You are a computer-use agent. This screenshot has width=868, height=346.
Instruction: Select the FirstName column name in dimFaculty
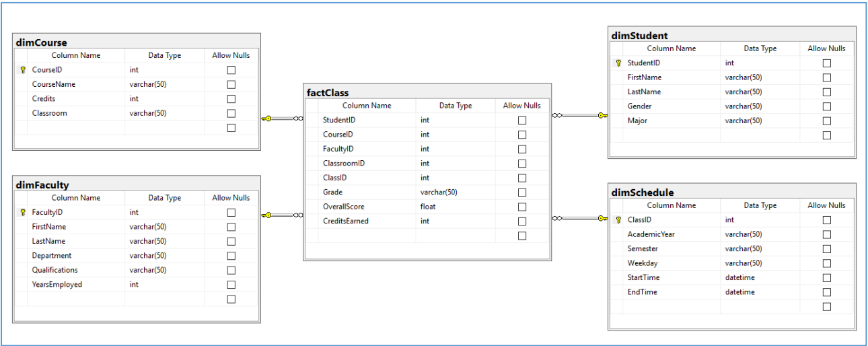coord(48,227)
